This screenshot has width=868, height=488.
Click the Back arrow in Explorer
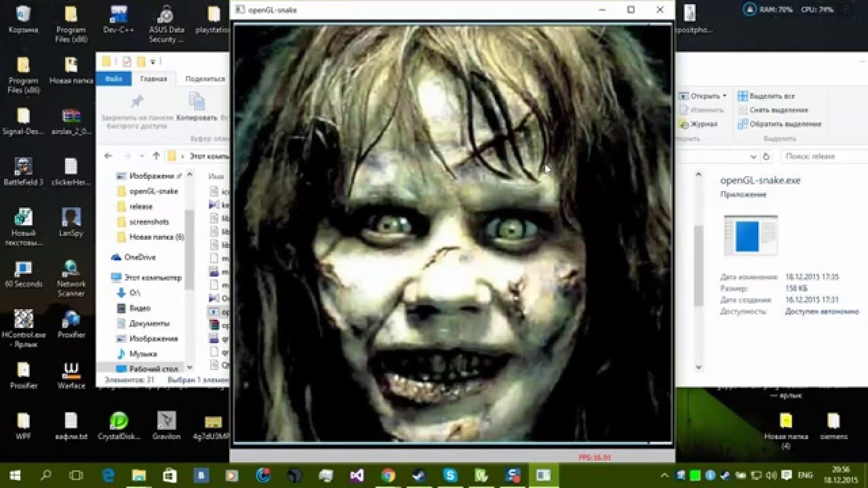(x=108, y=156)
